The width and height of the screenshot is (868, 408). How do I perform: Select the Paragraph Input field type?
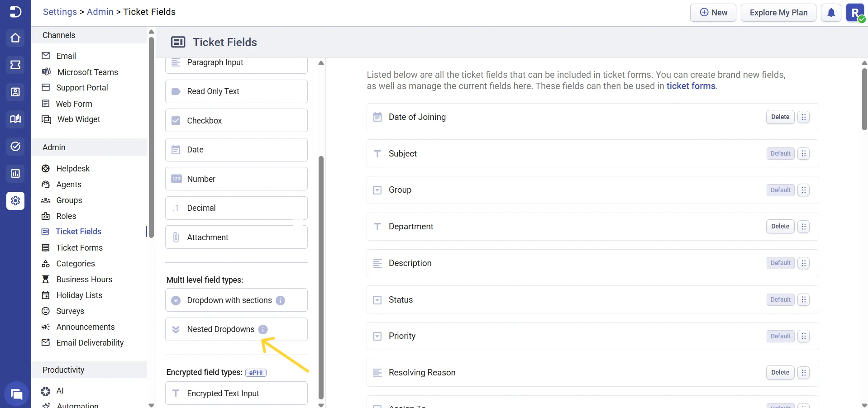point(236,65)
